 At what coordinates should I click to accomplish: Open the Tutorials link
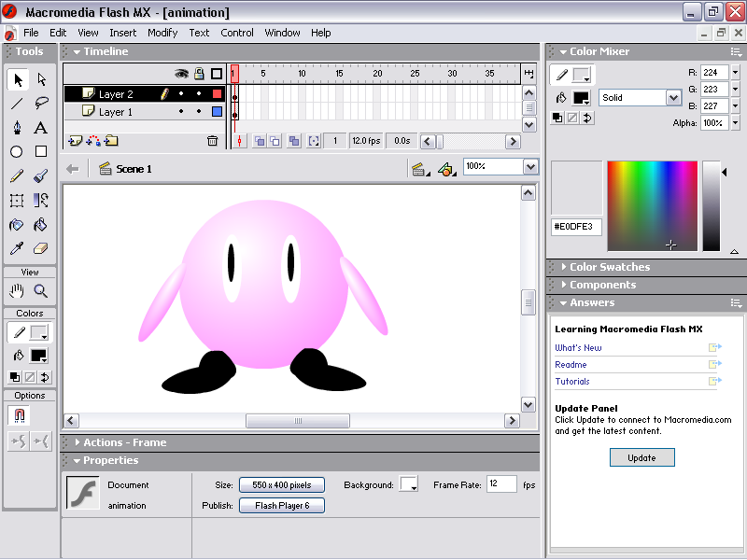point(572,382)
